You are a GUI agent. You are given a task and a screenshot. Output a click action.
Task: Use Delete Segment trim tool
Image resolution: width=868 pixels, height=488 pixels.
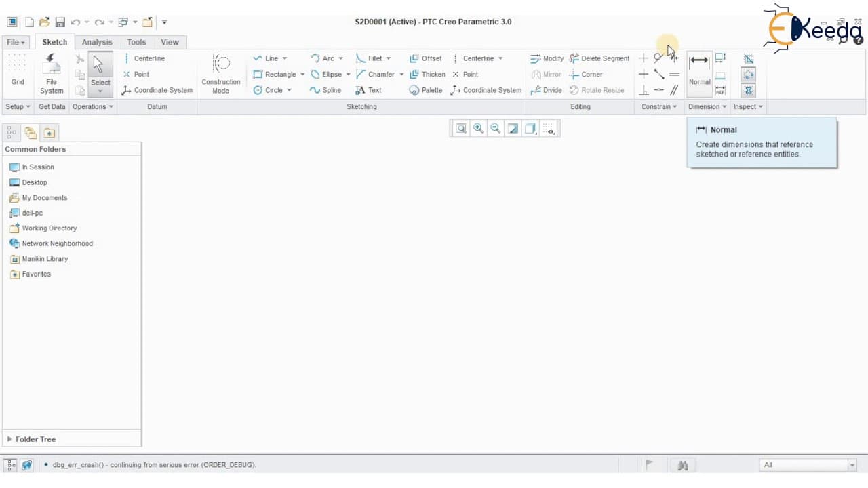pyautogui.click(x=599, y=58)
